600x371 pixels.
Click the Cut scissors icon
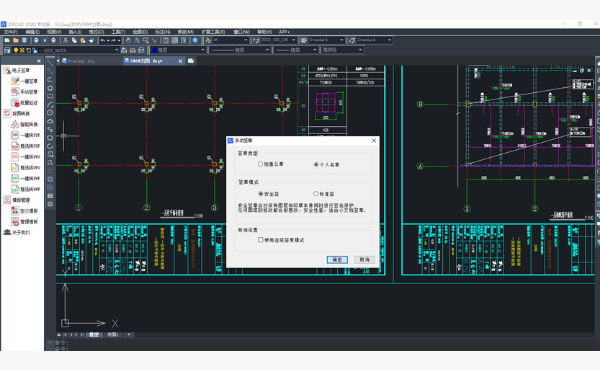click(x=65, y=40)
